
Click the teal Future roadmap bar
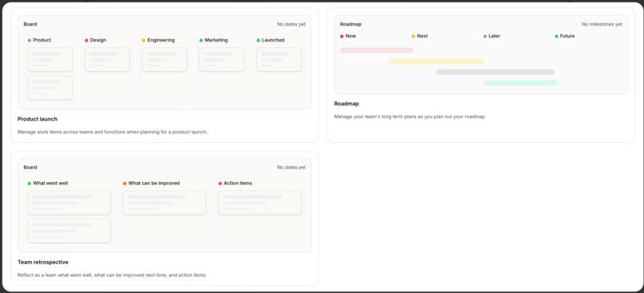coord(520,83)
